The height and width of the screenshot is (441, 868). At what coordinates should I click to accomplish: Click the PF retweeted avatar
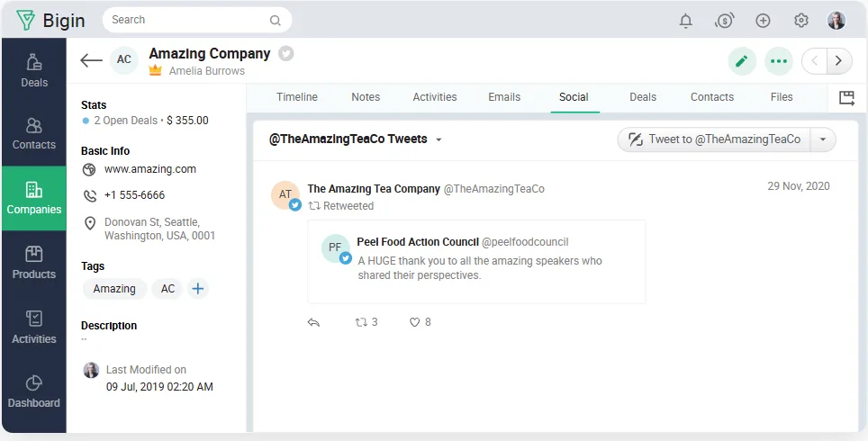336,247
